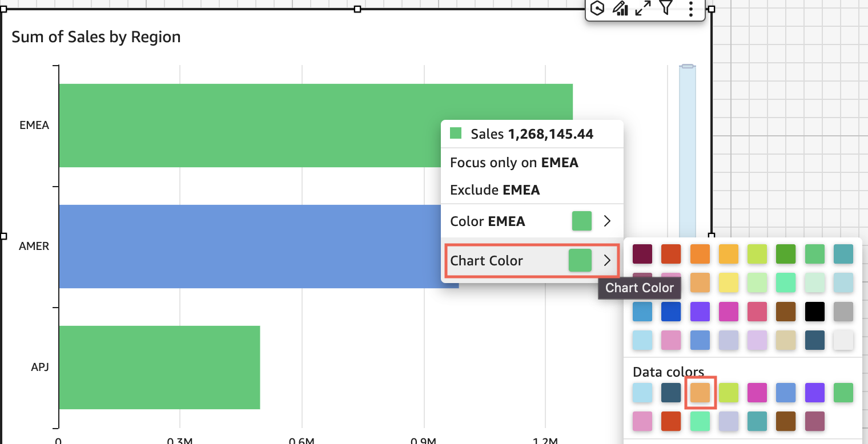
Task: Open the three-dot visual options menu
Action: pos(691,8)
